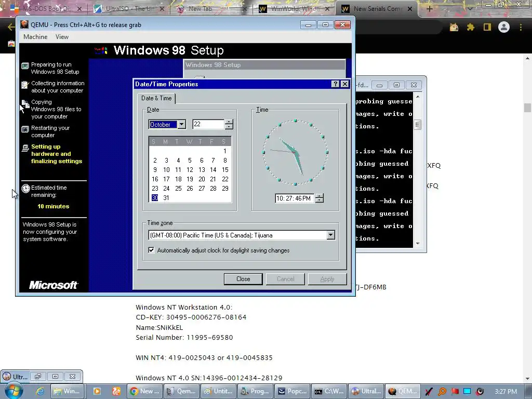The image size is (532, 399).
Task: Launch Internet Explorer from the taskbar
Action: [x=40, y=391]
